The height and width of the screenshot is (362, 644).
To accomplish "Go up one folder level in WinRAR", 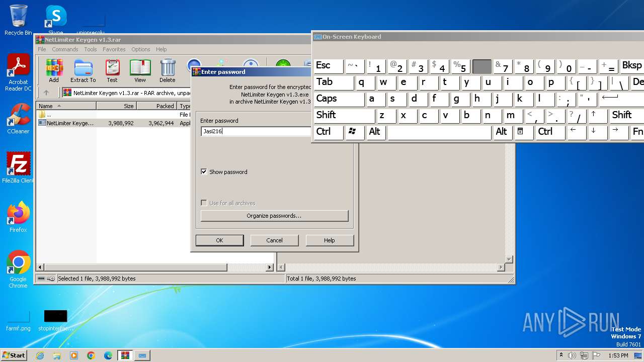I will pos(46,93).
